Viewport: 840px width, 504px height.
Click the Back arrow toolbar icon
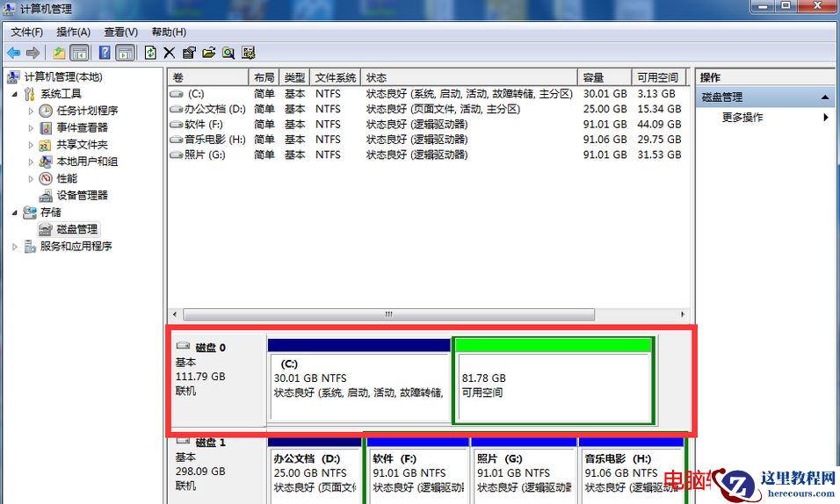(14, 53)
